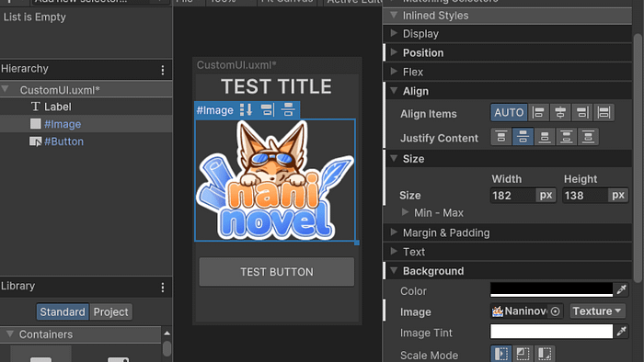Click the inspector vertical scrollbar
The image size is (644, 362).
638,158
